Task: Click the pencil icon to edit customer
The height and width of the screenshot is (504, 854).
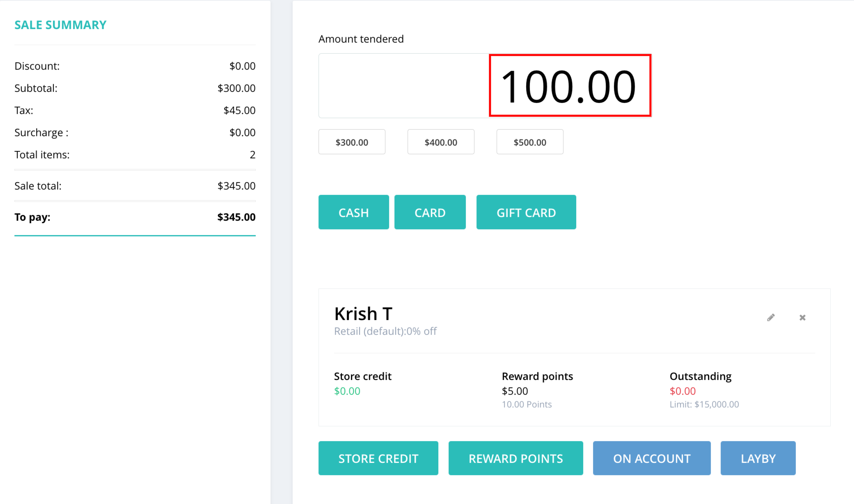Action: pyautogui.click(x=771, y=317)
